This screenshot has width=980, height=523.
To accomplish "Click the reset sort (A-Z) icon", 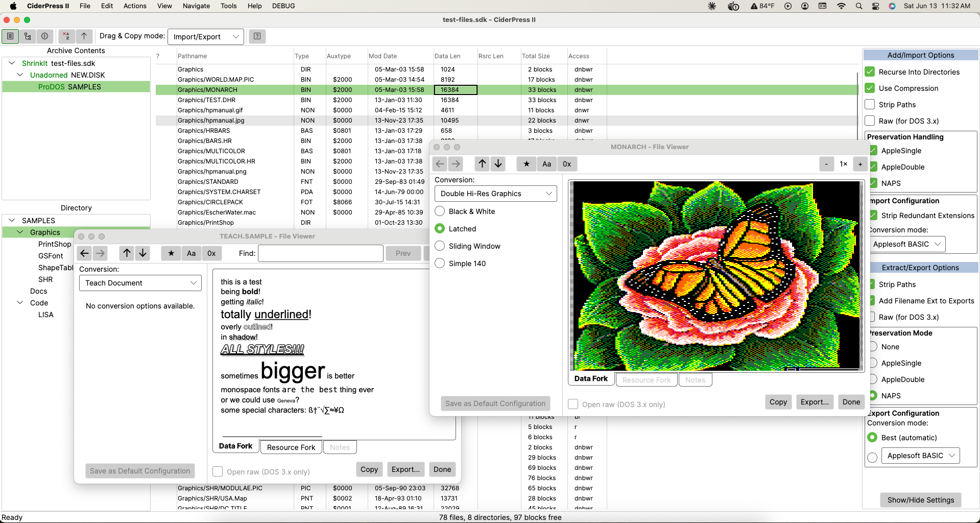I will (66, 36).
